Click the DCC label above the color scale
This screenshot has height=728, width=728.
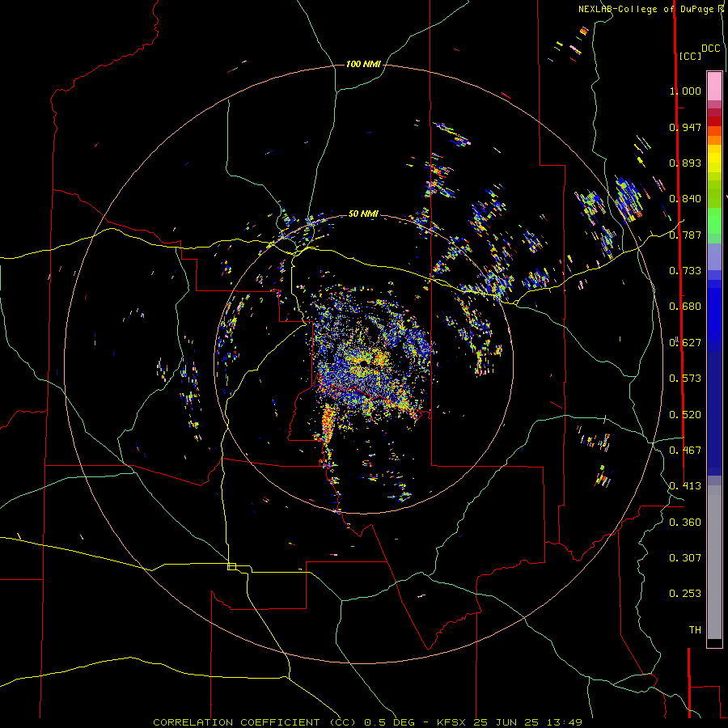click(x=710, y=49)
